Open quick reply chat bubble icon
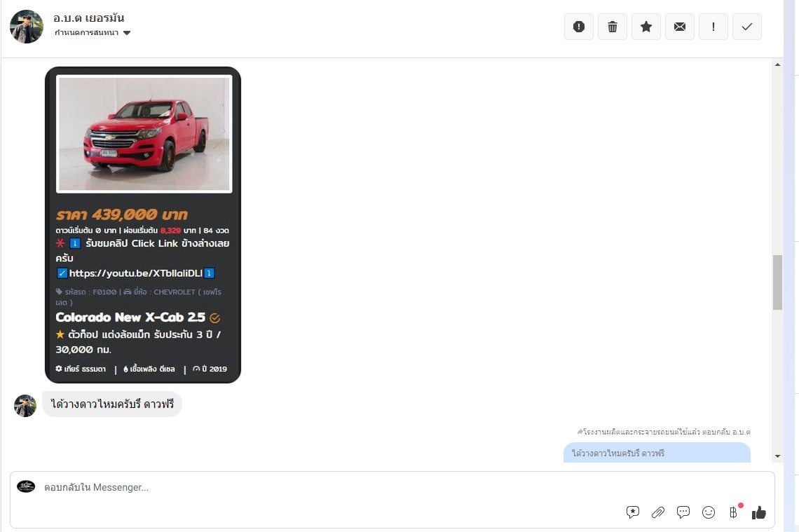This screenshot has width=799, height=532. pyautogui.click(x=683, y=512)
